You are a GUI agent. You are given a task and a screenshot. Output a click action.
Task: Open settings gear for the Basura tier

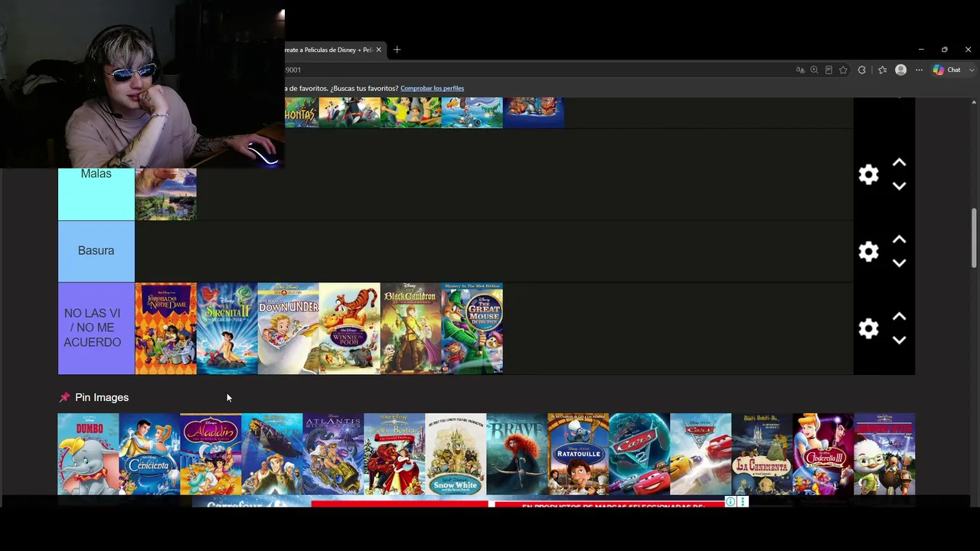868,251
